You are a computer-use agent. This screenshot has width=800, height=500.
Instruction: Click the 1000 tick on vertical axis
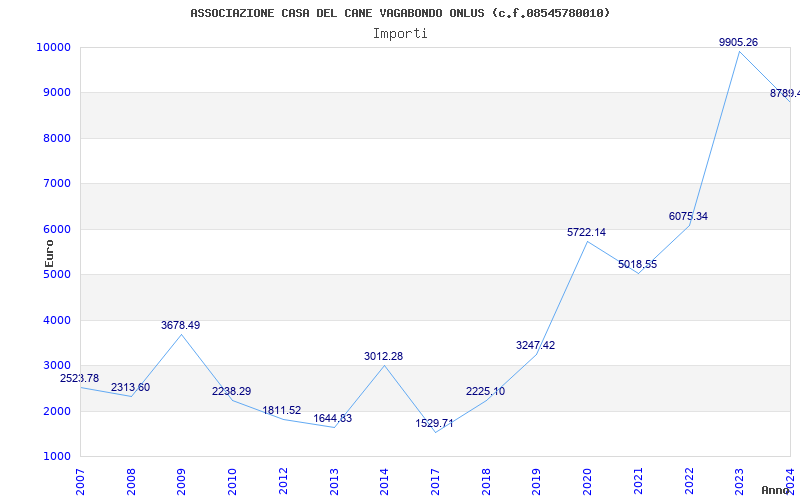[x=56, y=457]
